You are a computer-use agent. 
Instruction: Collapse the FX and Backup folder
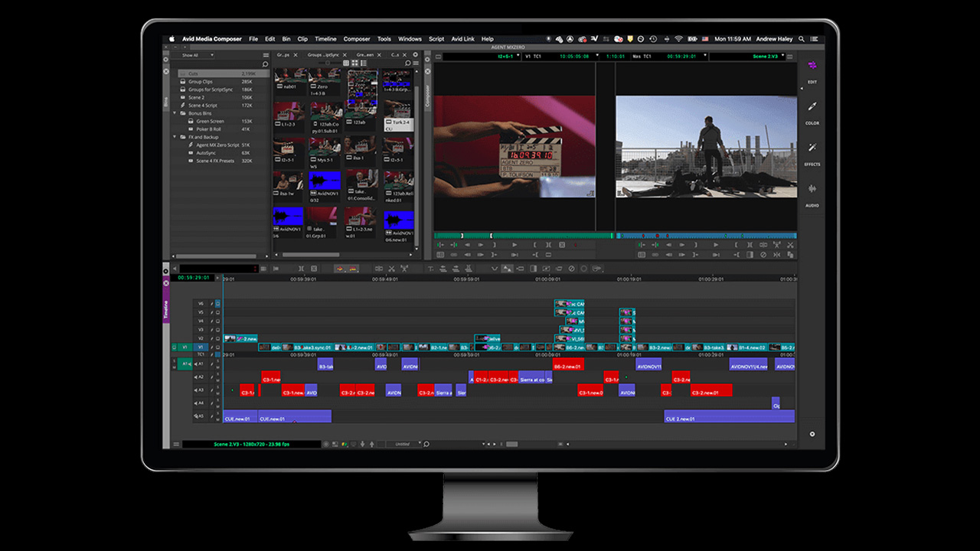click(175, 137)
